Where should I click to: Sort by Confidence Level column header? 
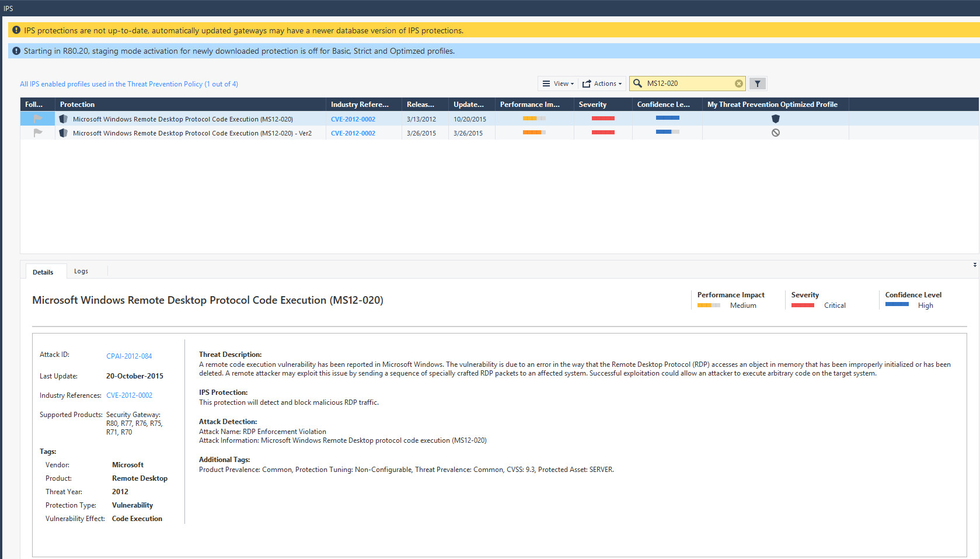coord(667,105)
